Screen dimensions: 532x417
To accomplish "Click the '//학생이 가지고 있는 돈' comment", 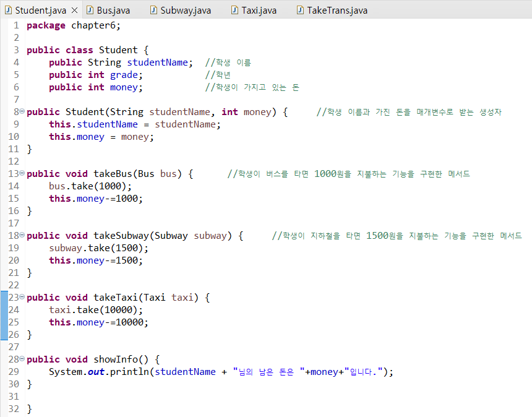I will click(252, 87).
